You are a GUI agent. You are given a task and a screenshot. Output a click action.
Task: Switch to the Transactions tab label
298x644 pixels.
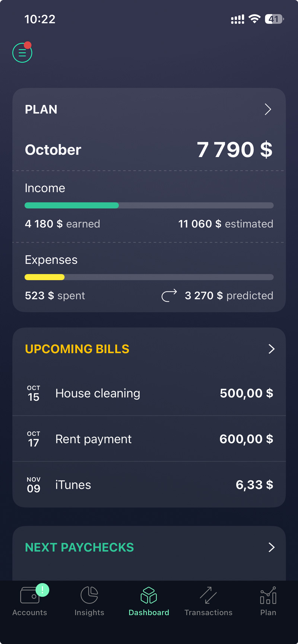(x=208, y=612)
